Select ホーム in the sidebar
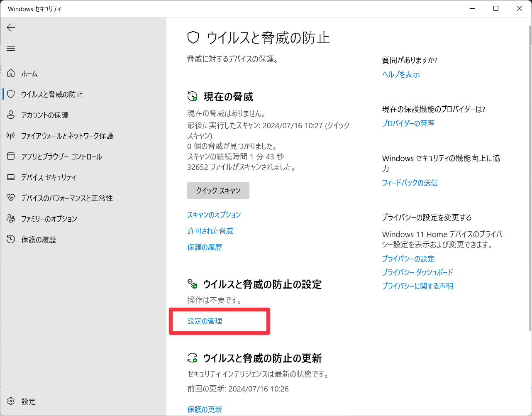Screen dimensions: 532x416 click(29, 73)
